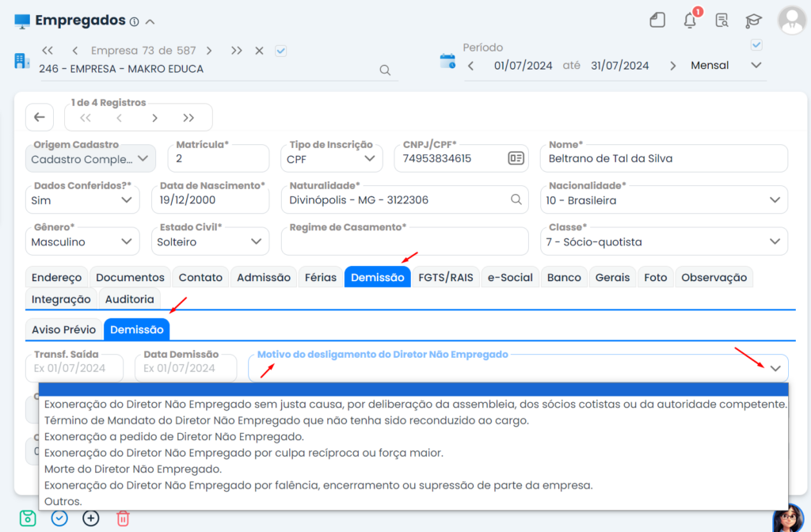This screenshot has height=532, width=811.
Task: Go to last record in Registros navigator
Action: (188, 118)
